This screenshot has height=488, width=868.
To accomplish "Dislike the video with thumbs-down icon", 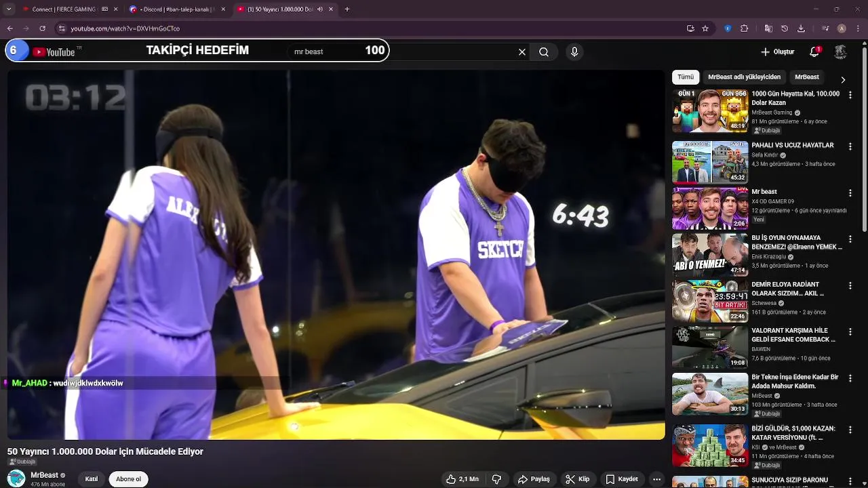I will tap(496, 479).
